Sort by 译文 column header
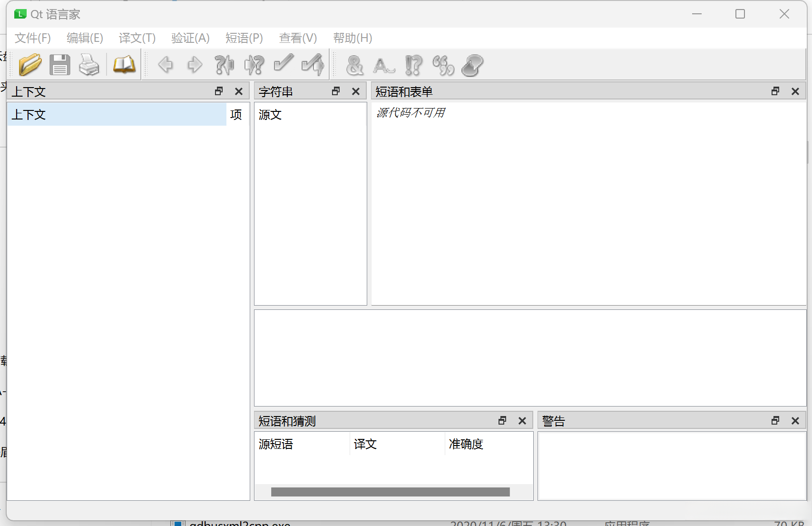812x526 pixels. 397,444
